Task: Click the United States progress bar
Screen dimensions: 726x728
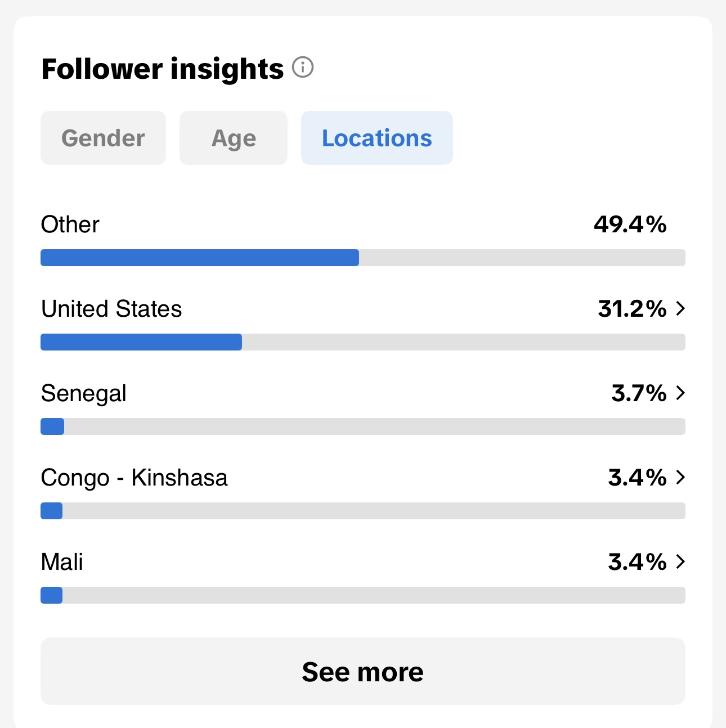Action: point(363,342)
